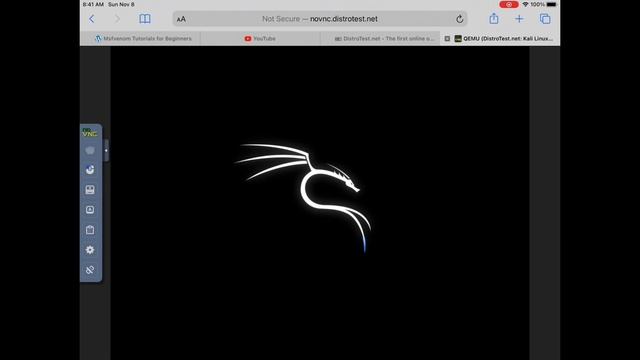Reload the current page
Viewport: 640px width, 360px height.
coord(460,19)
